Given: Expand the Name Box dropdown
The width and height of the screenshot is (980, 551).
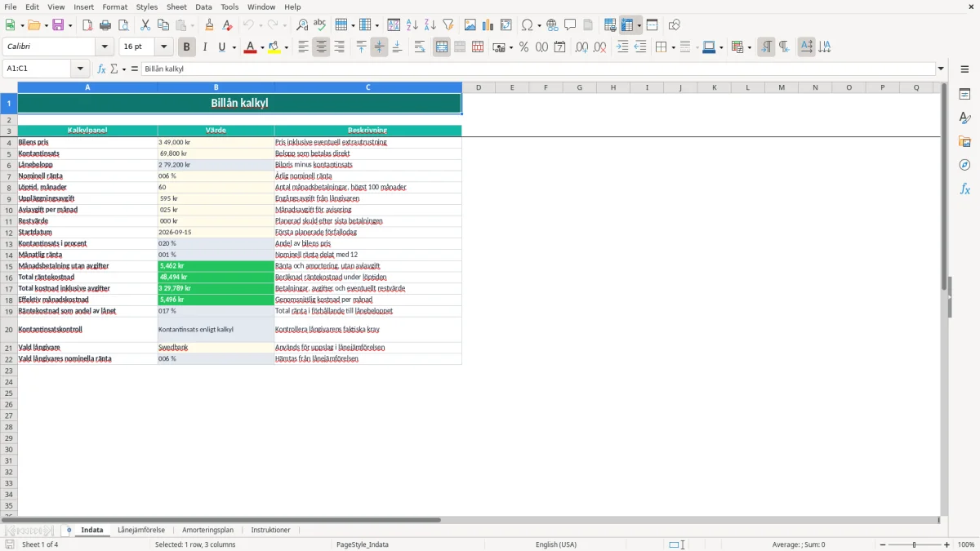Looking at the screenshot, I should [80, 69].
